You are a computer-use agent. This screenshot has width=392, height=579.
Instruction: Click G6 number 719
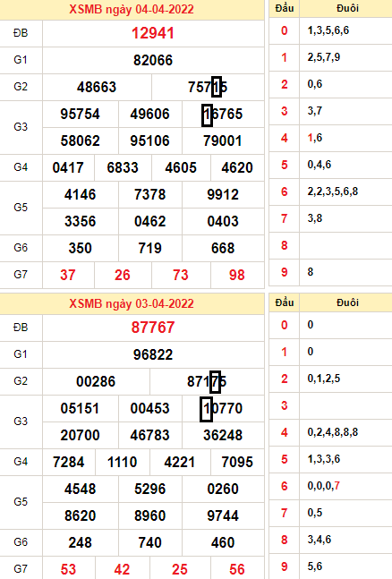[150, 248]
